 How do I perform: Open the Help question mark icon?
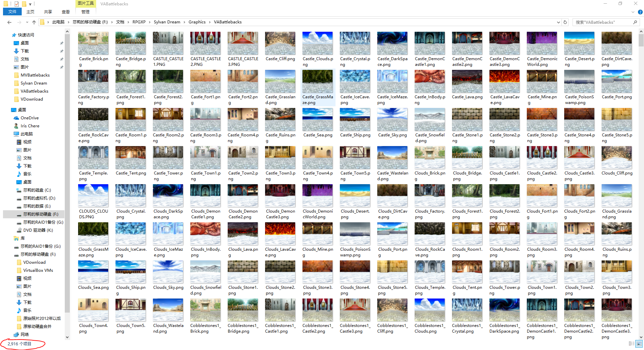click(640, 12)
